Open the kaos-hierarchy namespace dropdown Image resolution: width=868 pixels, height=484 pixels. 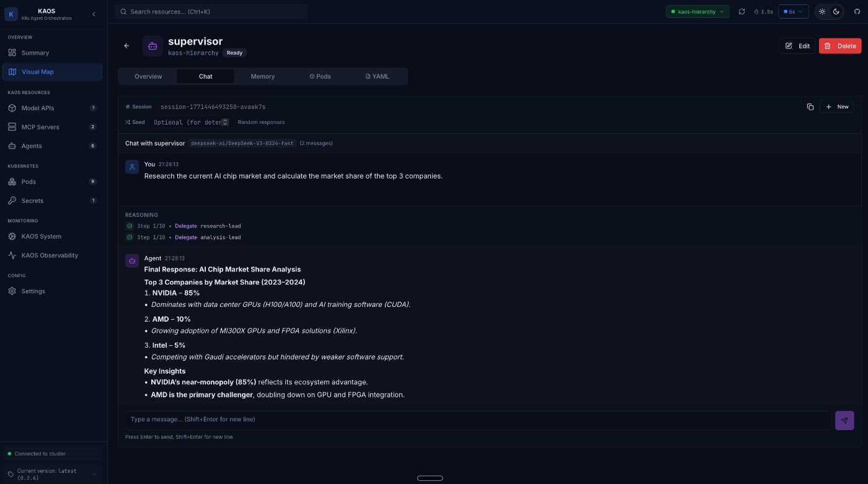pyautogui.click(x=697, y=11)
